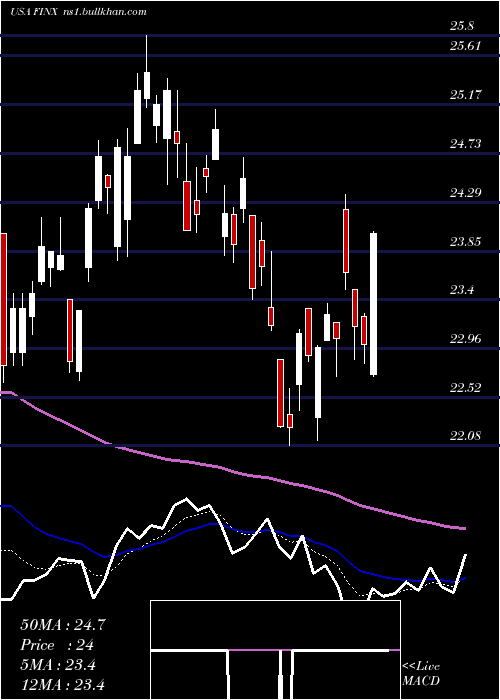Click the 23.85 price axis label

pyautogui.click(x=466, y=242)
